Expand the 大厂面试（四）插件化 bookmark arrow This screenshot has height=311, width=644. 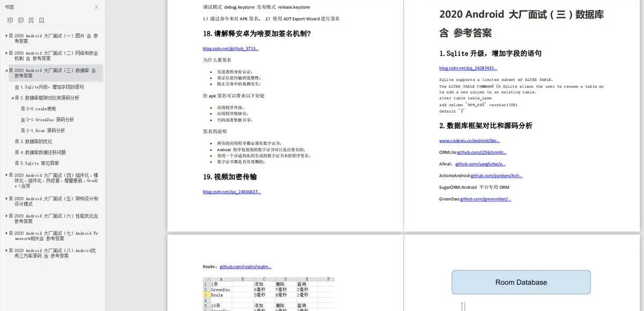coord(6,175)
